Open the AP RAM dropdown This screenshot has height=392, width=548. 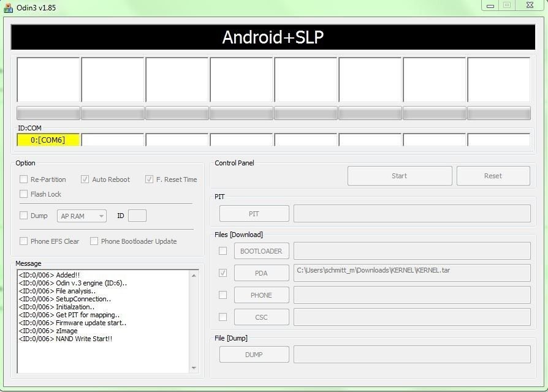[x=82, y=216]
